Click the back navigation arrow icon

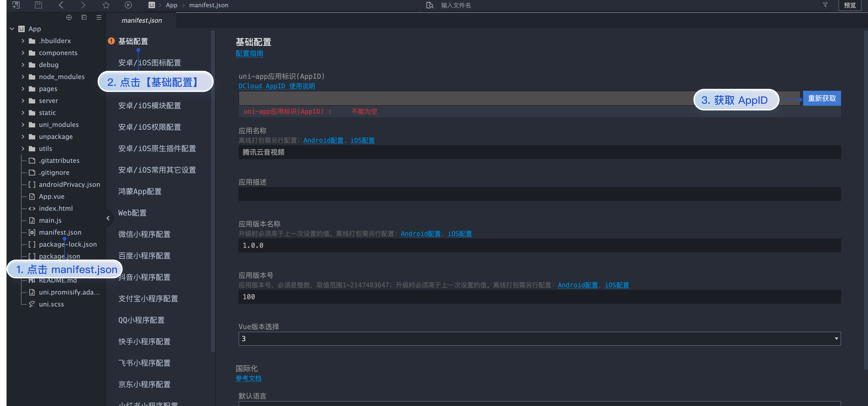pos(61,5)
